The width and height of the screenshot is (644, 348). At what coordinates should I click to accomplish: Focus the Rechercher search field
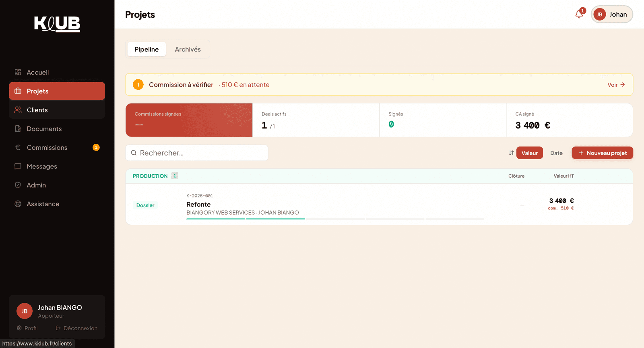point(197,153)
